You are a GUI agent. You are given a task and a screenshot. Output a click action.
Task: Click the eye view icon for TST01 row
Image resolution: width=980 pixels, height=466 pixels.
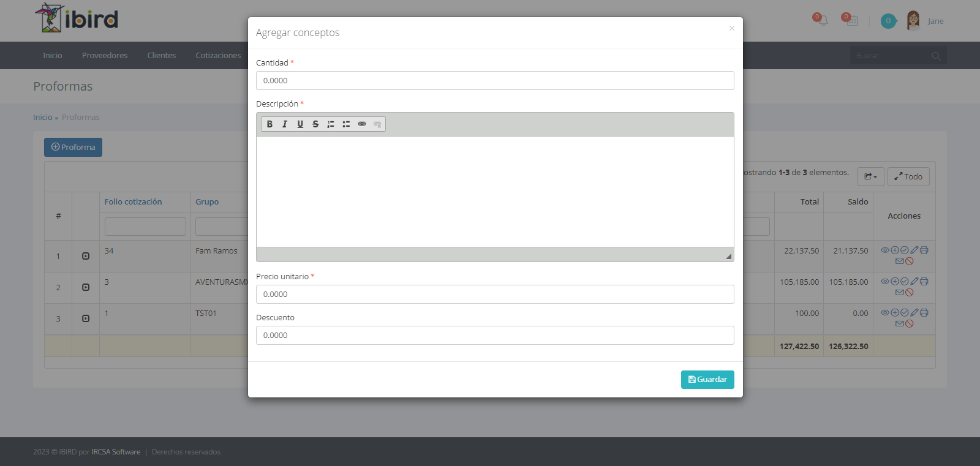885,312
